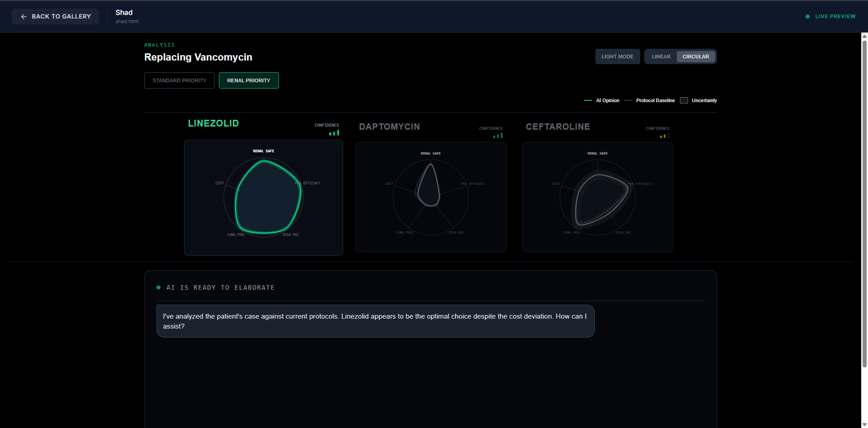Viewport: 868px width, 428px height.
Task: Click the page vertical scrollbar
Action: click(x=864, y=203)
